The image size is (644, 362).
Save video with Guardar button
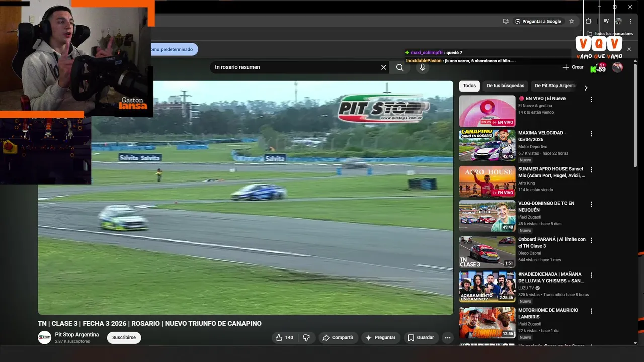[x=421, y=338]
